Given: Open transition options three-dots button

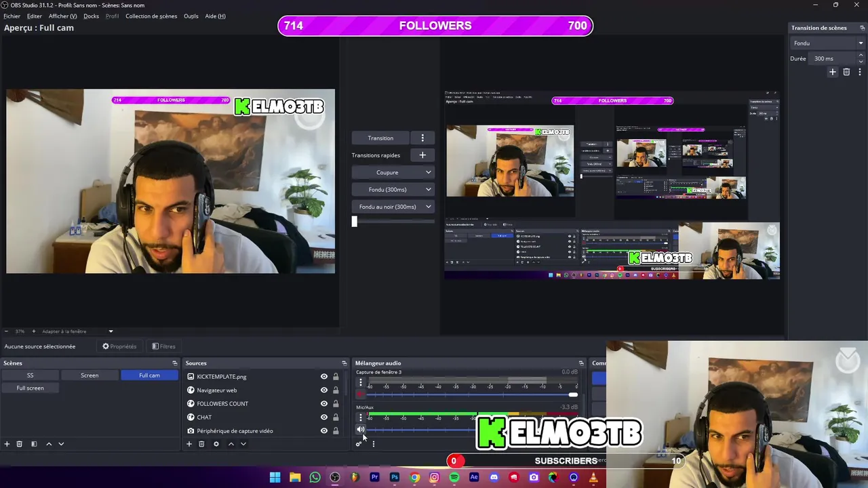Looking at the screenshot, I should point(422,138).
